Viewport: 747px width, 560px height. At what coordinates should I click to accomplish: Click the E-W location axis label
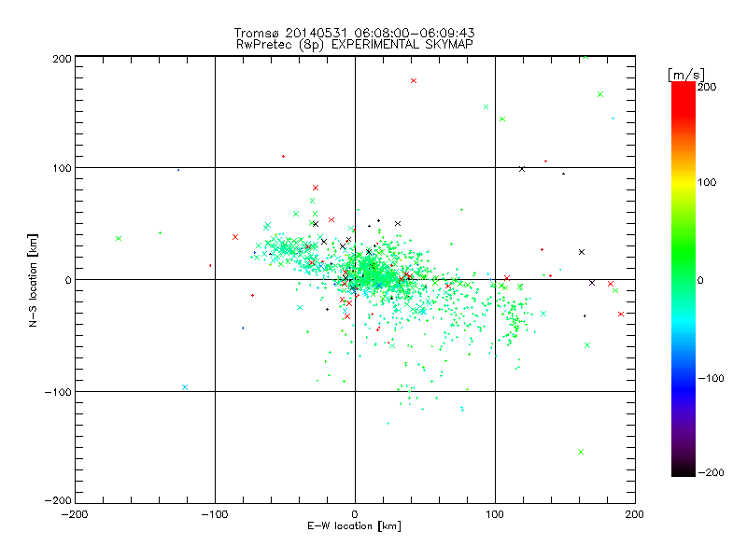[x=354, y=525]
